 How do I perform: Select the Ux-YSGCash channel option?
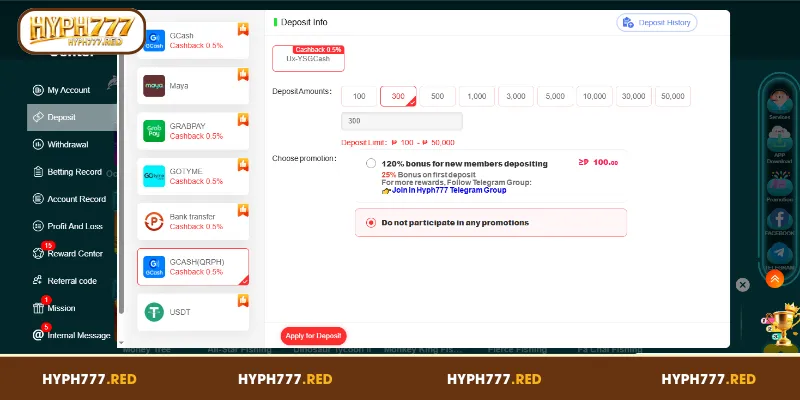coord(308,58)
